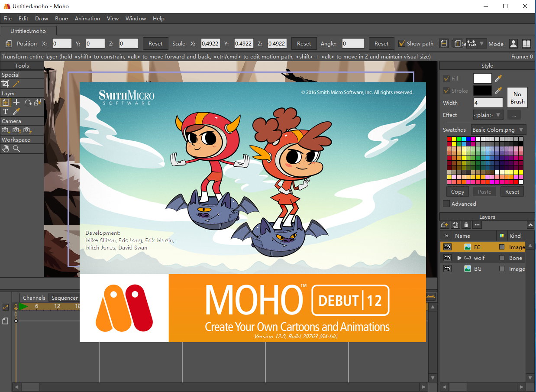Viewport: 536px width, 392px height.
Task: Click the No Brush button
Action: (517, 97)
